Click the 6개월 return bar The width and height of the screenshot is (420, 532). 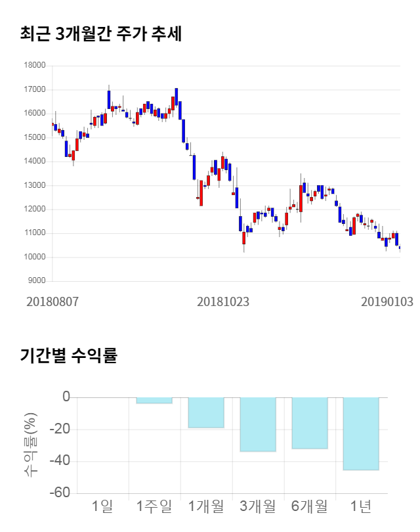coord(310,423)
